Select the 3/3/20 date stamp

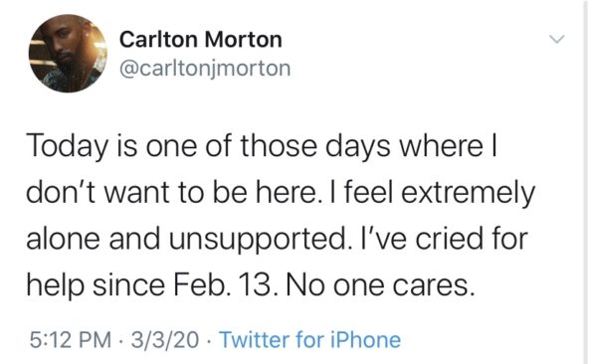click(165, 339)
